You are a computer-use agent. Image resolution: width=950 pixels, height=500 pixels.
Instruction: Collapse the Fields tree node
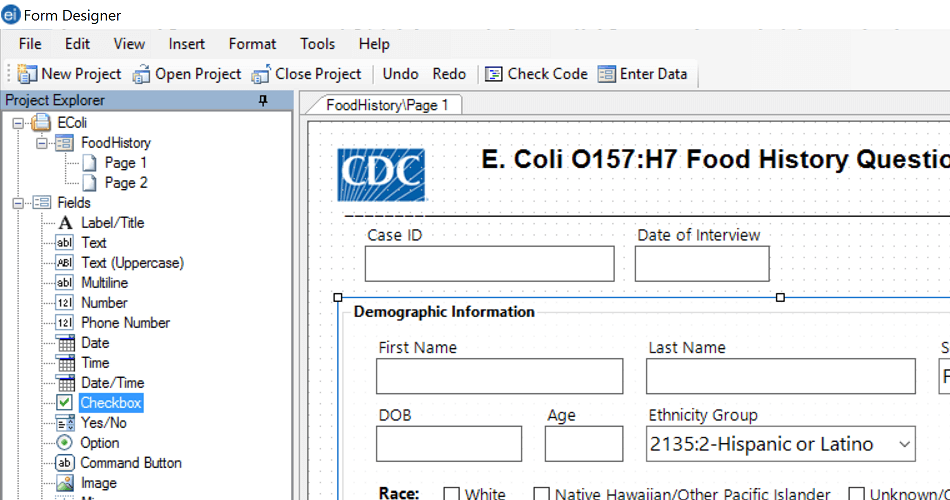[x=17, y=203]
